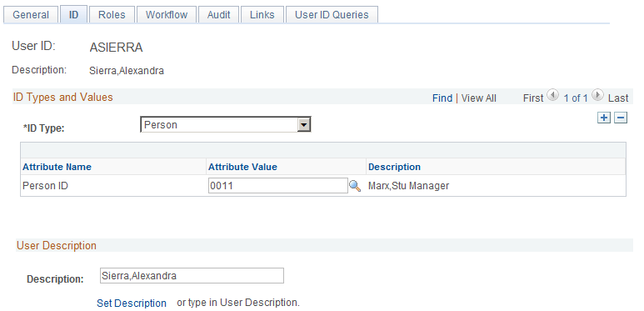Viewport: 644px width, 311px height.
Task: Switch to the General tab
Action: coord(31,15)
